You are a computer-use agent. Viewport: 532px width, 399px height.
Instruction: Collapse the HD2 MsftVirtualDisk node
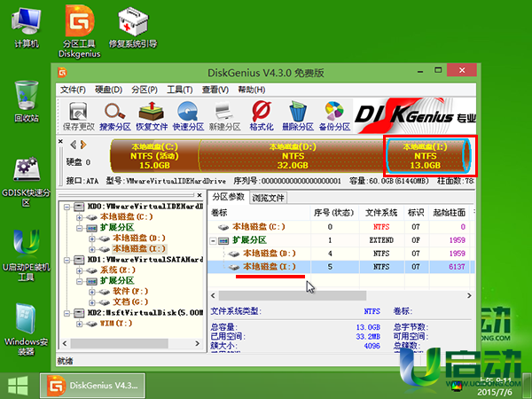(66, 313)
